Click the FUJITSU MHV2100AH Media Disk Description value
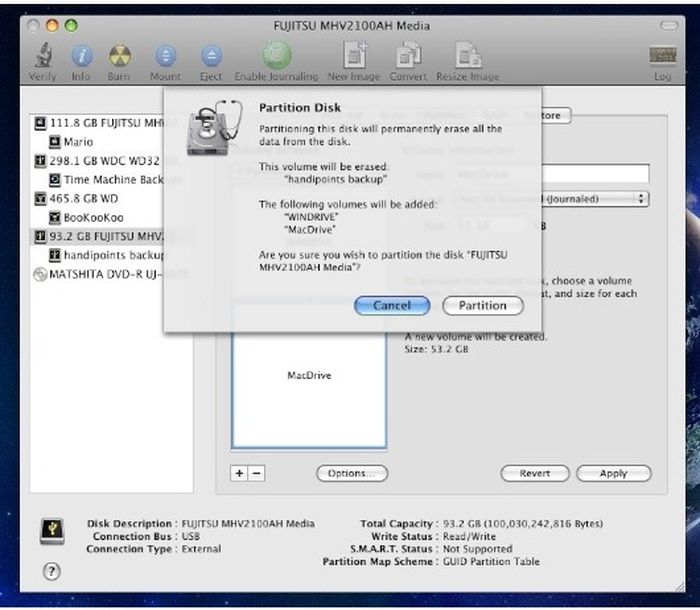Screen dimensions: 700x610 pyautogui.click(x=248, y=523)
